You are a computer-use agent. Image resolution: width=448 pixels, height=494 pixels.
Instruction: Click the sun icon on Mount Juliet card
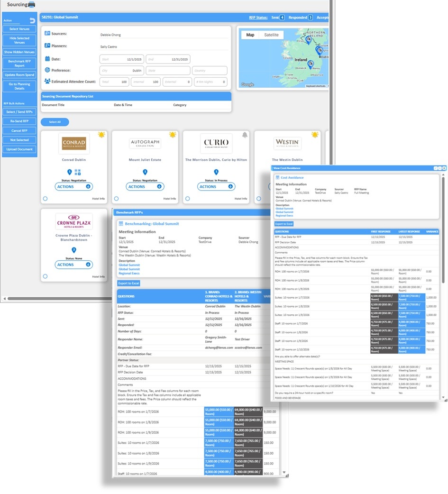click(x=172, y=135)
